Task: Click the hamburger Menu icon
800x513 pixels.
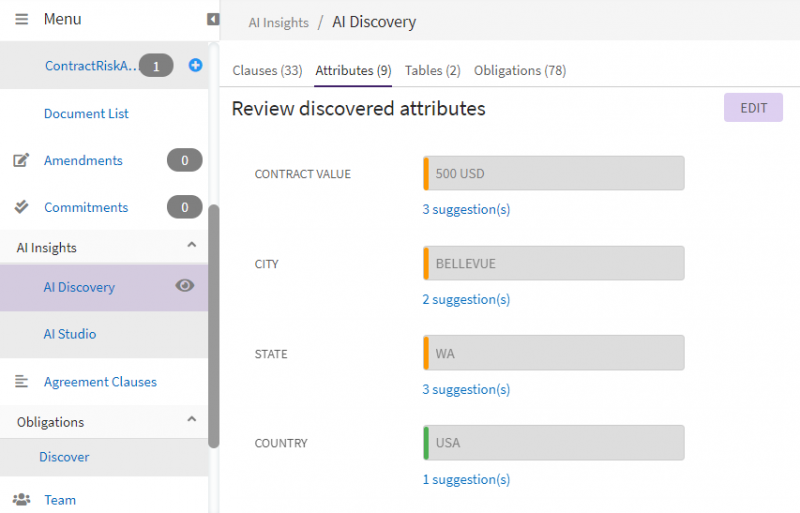Action: 22,19
